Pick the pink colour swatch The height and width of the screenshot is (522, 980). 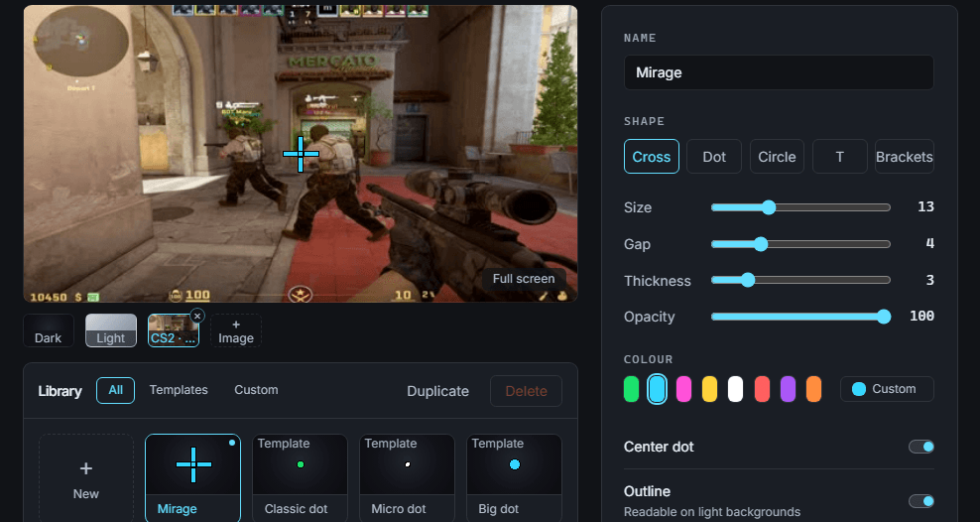coord(683,389)
